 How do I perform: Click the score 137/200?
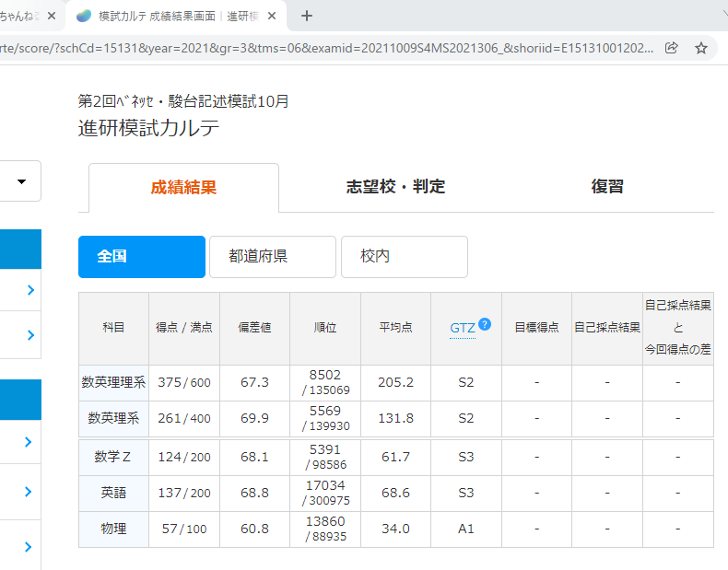[184, 493]
